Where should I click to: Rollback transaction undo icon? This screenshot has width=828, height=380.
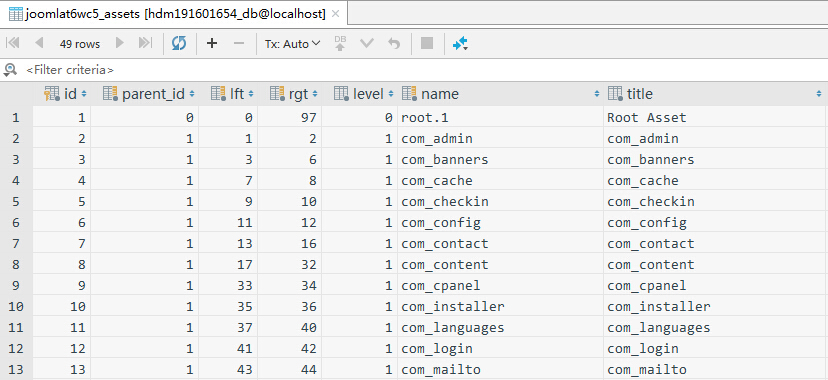coord(394,43)
